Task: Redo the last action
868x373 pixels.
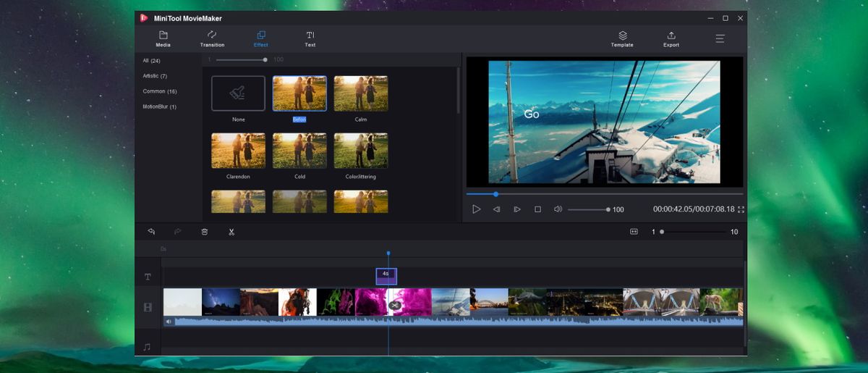Action: click(178, 232)
